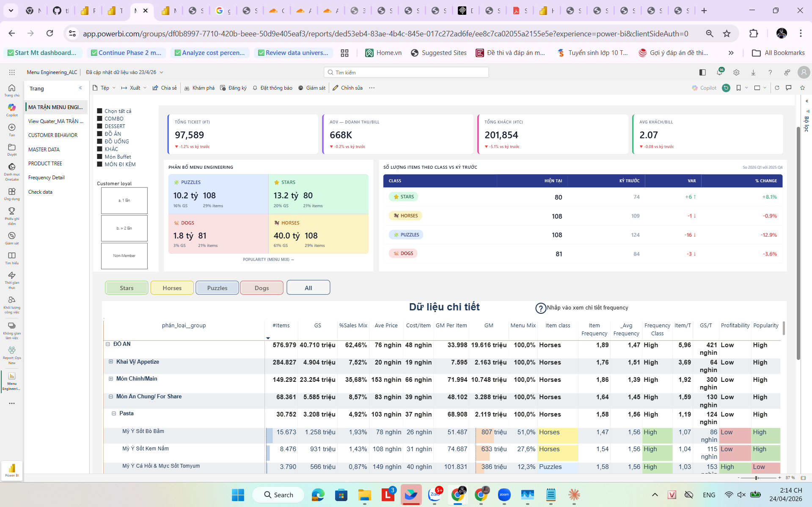Open the Copilot pane from the report header
812x507 pixels.
tap(704, 88)
